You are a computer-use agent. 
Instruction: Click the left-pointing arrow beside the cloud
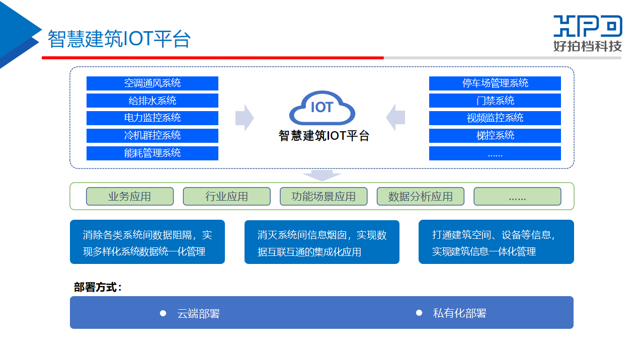395,118
